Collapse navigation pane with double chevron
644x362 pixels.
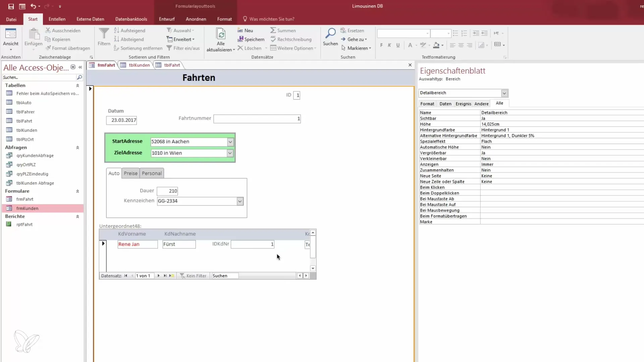[80, 67]
